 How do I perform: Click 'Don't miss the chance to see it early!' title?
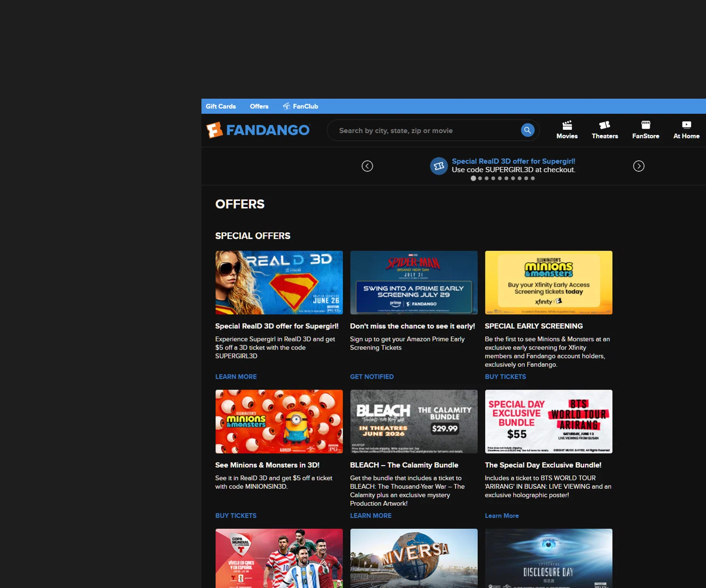pos(412,326)
